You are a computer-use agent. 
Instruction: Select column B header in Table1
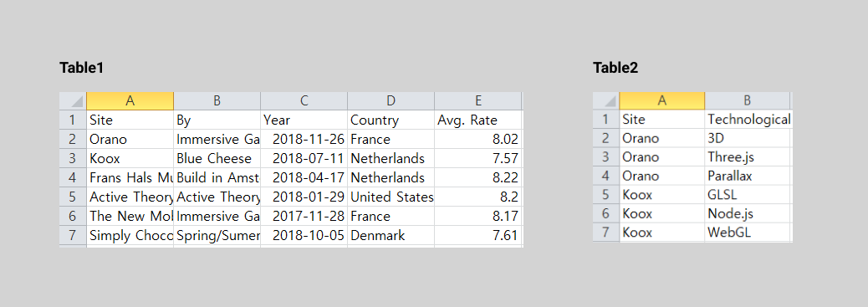[x=217, y=101]
